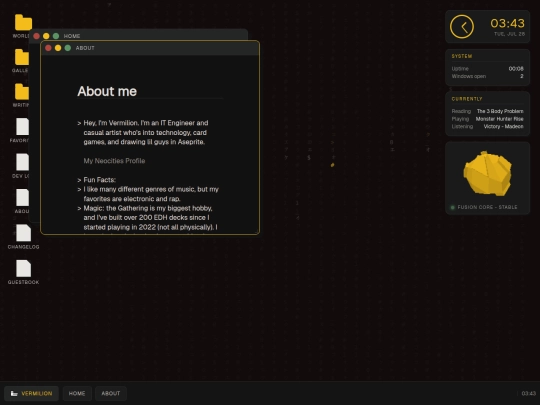540x405 pixels.
Task: Switch to Home window in taskbar
Action: click(77, 393)
